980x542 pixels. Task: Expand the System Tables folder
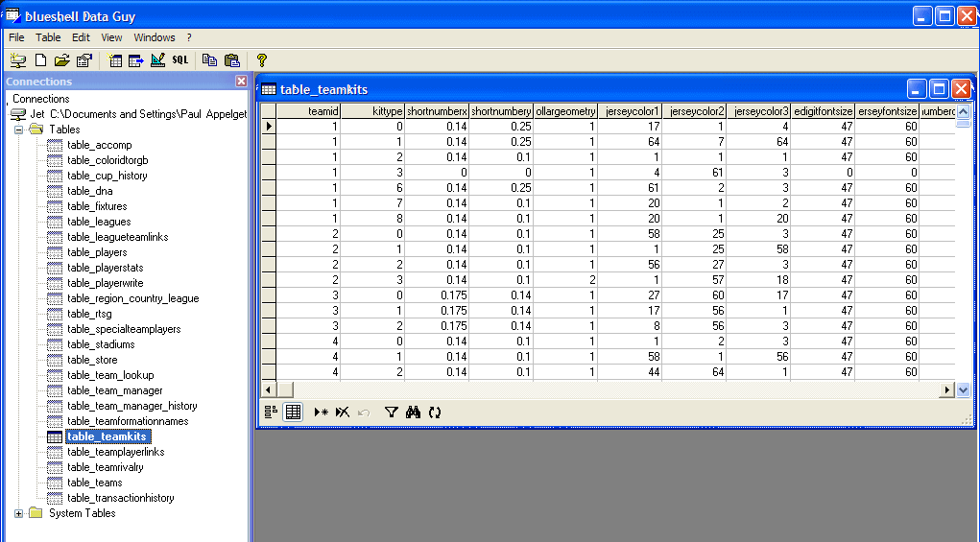[19, 513]
